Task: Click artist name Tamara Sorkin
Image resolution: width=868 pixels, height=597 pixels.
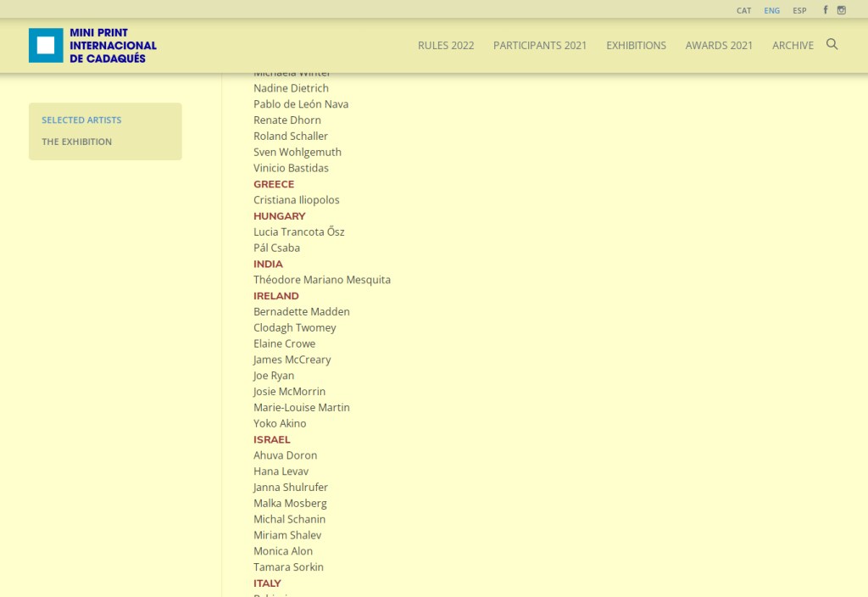Action: (288, 567)
